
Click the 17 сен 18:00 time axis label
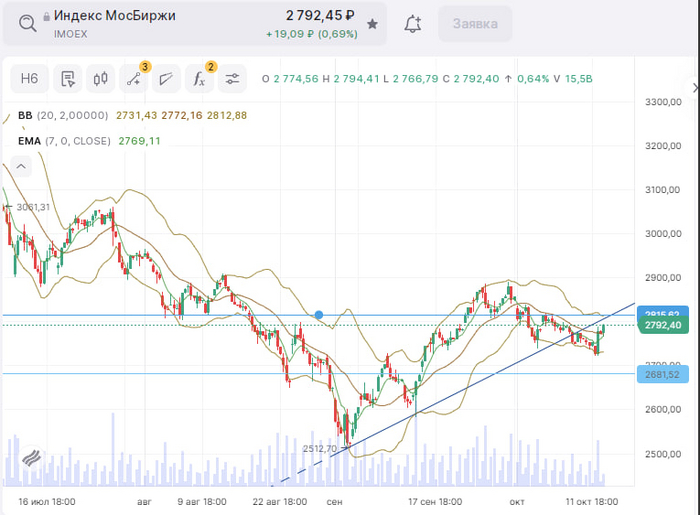[435, 502]
